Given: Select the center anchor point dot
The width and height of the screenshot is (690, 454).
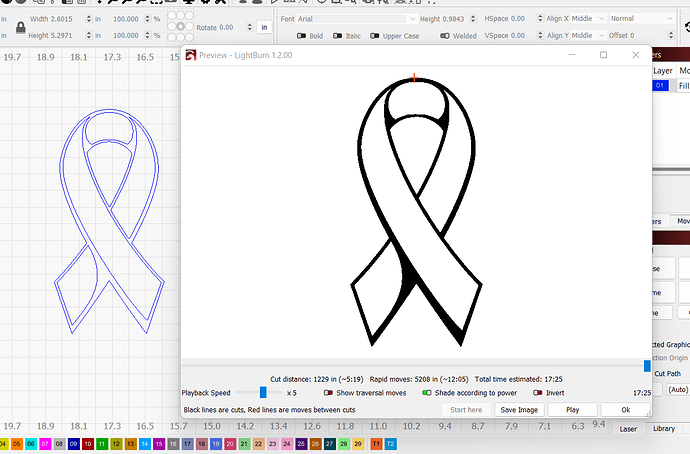Looking at the screenshot, I should [x=180, y=26].
